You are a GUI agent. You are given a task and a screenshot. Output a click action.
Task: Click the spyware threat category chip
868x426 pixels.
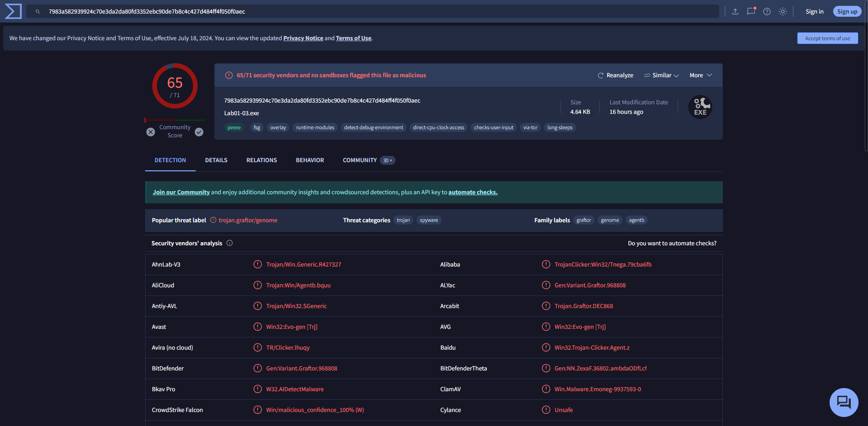coord(429,220)
